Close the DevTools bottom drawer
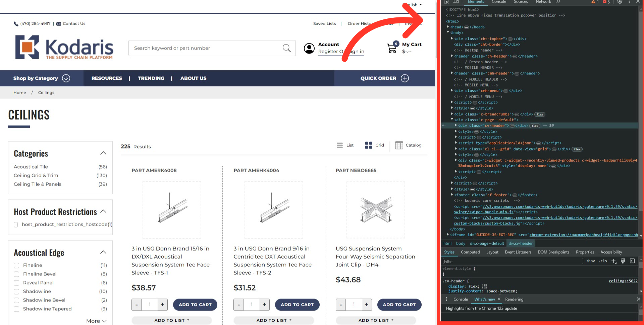 [x=638, y=299]
